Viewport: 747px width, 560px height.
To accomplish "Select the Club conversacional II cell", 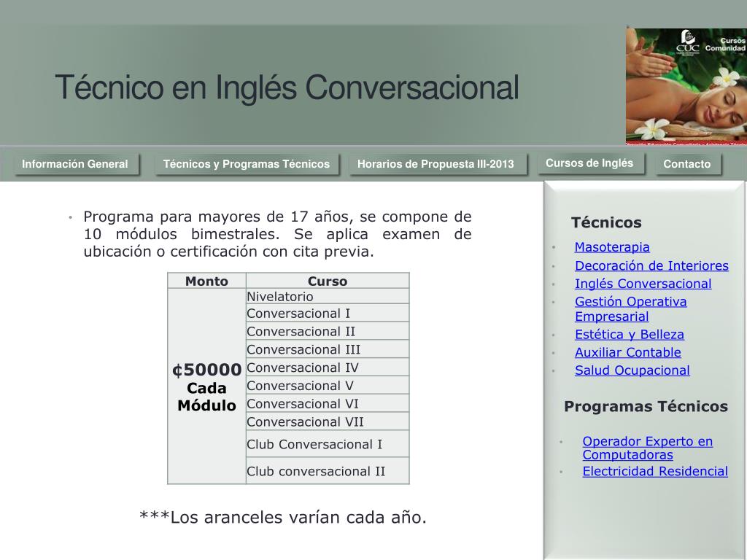I will point(328,470).
